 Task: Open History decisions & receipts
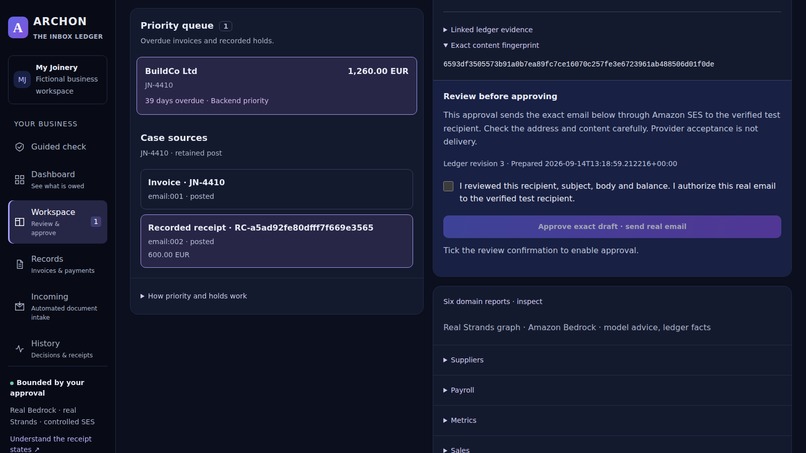58,349
